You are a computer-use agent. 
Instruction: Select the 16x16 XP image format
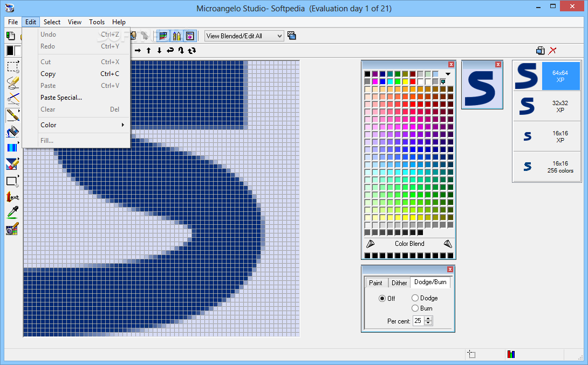point(547,136)
